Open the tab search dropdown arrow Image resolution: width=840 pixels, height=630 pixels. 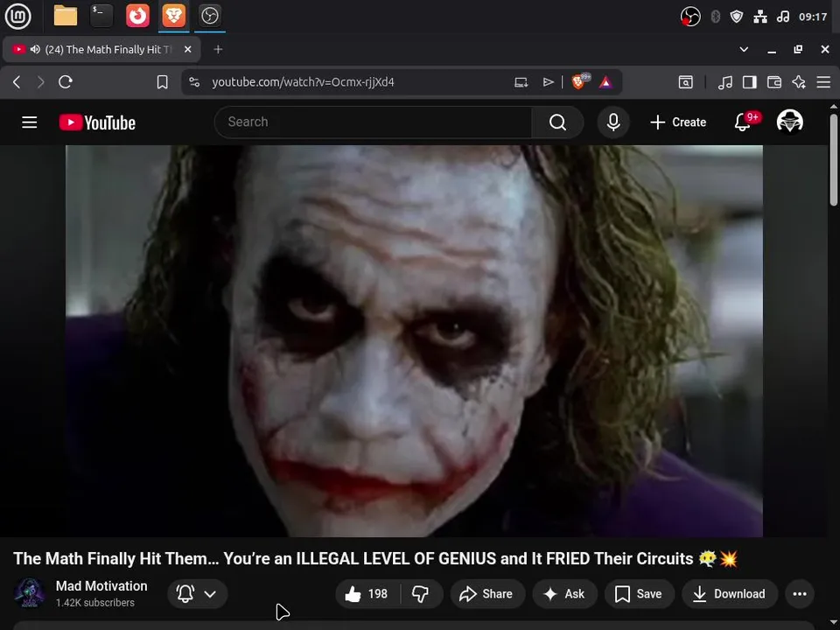point(744,49)
